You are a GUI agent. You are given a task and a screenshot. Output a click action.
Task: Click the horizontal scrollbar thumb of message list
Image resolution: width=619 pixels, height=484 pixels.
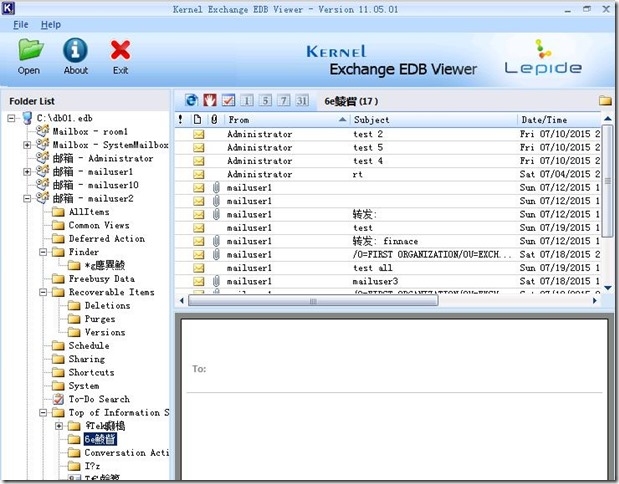click(313, 301)
